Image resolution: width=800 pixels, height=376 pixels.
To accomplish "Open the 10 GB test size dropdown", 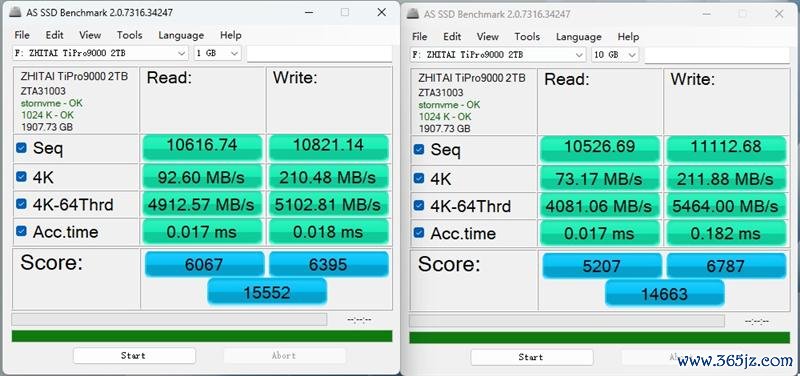I will (615, 55).
